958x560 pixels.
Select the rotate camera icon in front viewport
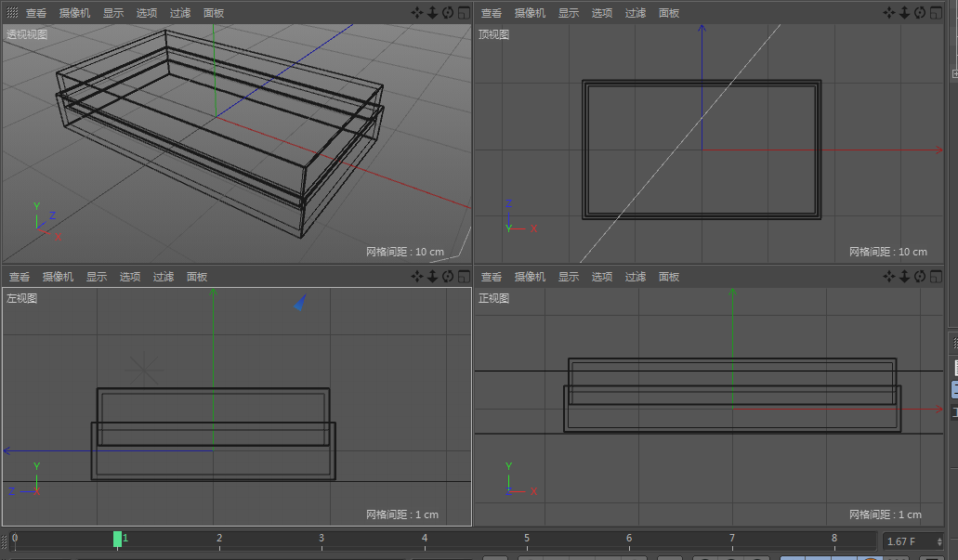coord(921,276)
